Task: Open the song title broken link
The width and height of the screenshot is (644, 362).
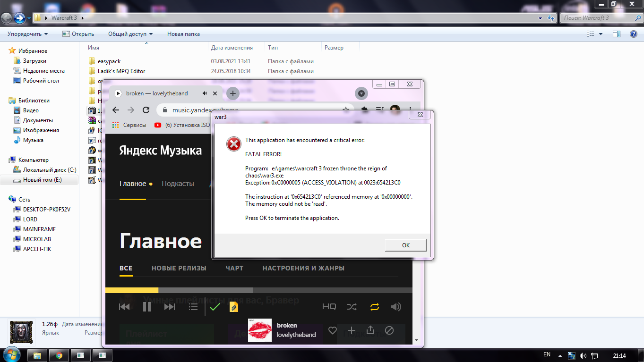Action: tap(287, 325)
